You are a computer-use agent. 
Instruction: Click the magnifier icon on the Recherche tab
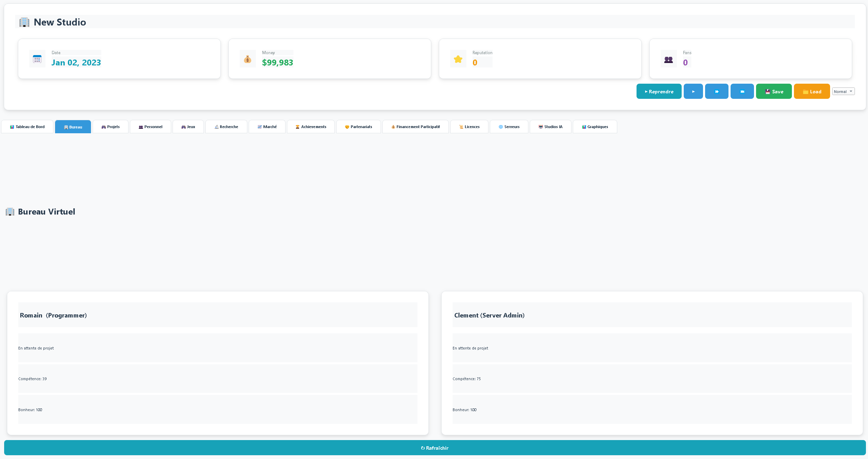(x=217, y=126)
